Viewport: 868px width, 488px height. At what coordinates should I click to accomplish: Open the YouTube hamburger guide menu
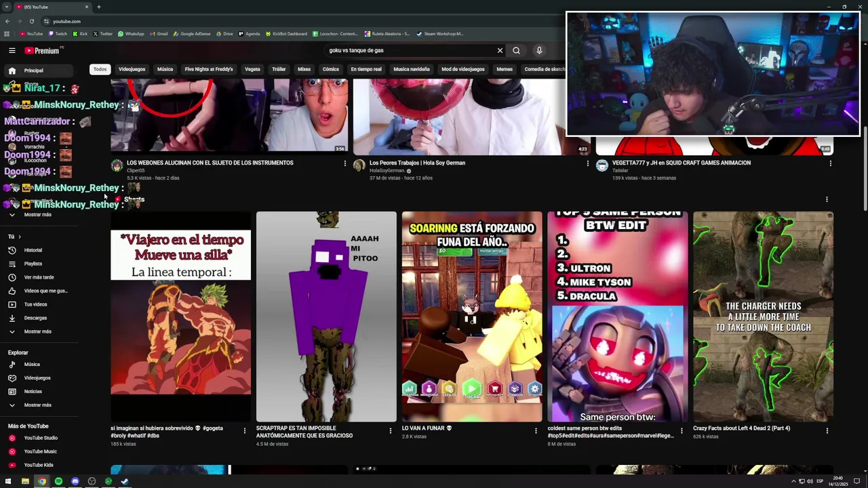coord(12,50)
